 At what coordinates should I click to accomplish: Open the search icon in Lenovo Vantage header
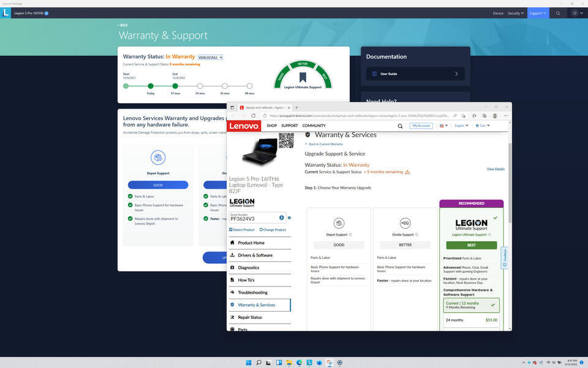click(x=558, y=13)
